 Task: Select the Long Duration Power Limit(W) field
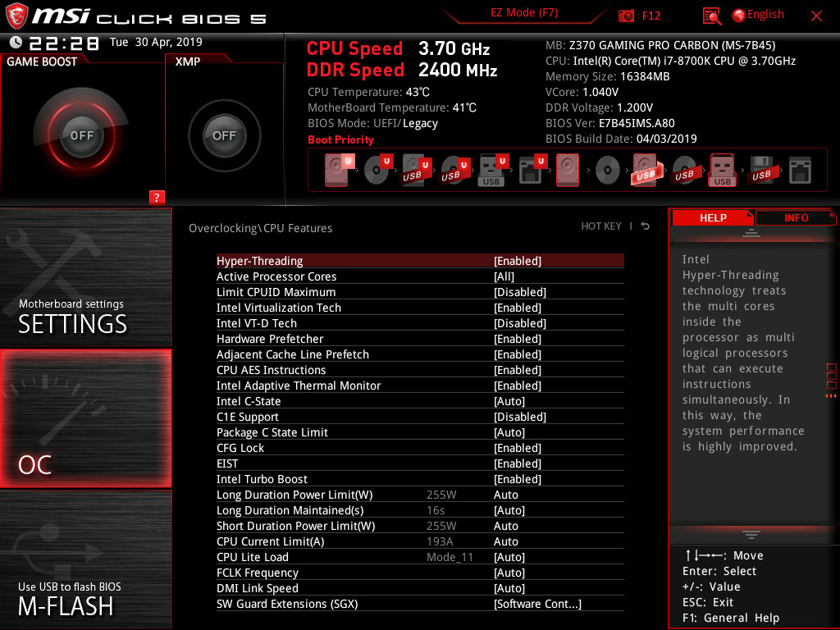click(420, 495)
